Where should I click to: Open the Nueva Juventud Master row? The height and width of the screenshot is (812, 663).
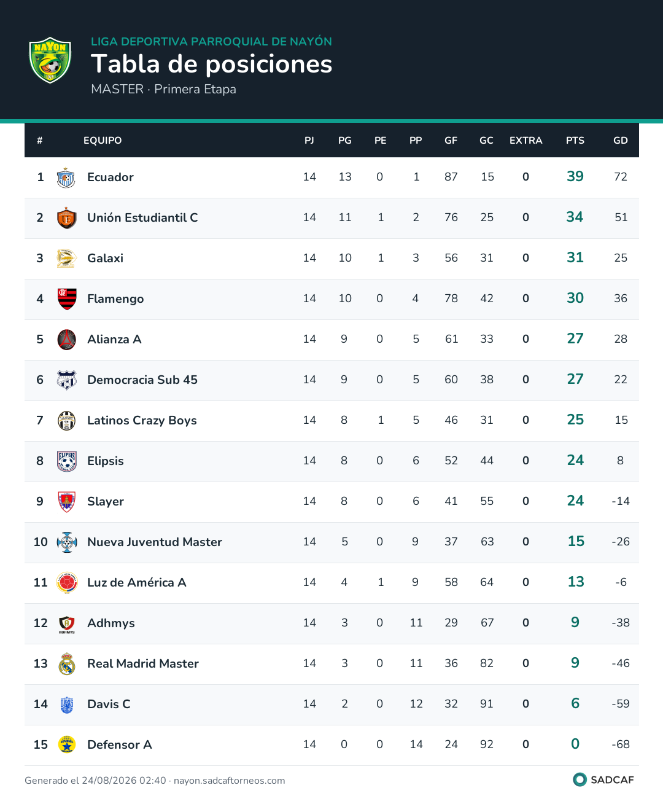tap(331, 542)
